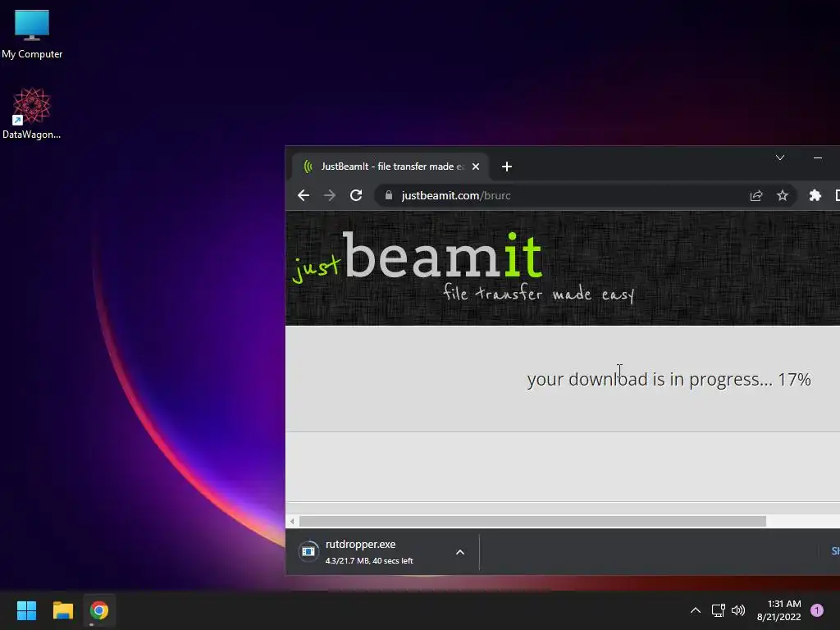The width and height of the screenshot is (840, 630).
Task: Click the scrollbar left arrow
Action: pos(292,521)
